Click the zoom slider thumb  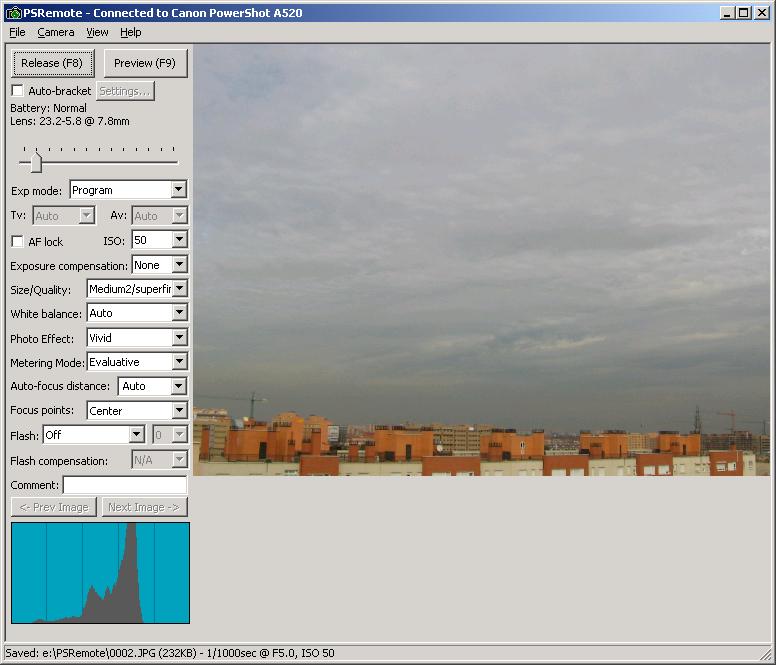point(36,163)
